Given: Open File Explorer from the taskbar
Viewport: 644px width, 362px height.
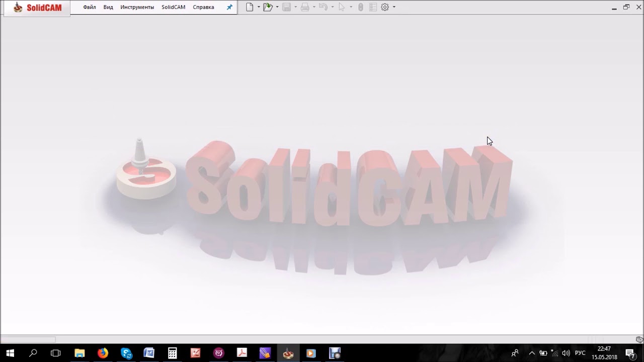Looking at the screenshot, I should tap(79, 353).
